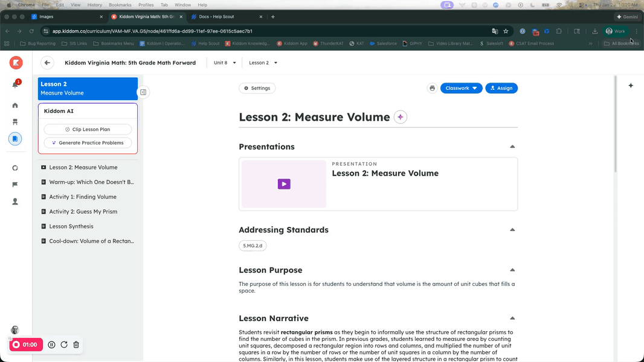The height and width of the screenshot is (362, 644).
Task: Click the Settings button
Action: point(257,88)
